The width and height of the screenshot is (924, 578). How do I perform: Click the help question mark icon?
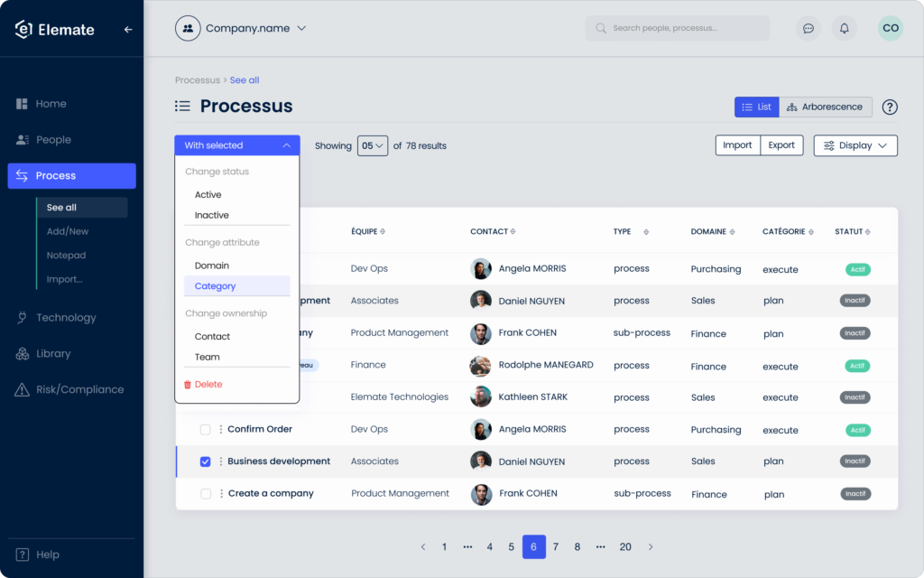890,107
